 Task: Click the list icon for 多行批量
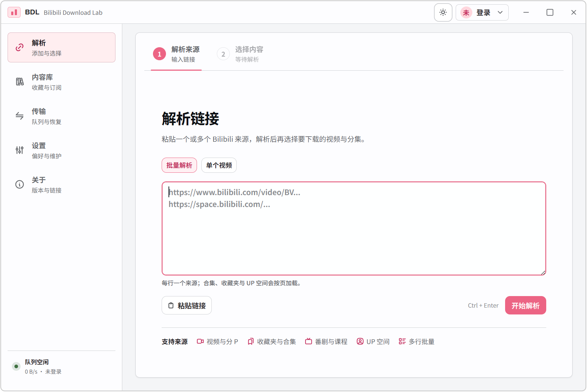point(402,341)
